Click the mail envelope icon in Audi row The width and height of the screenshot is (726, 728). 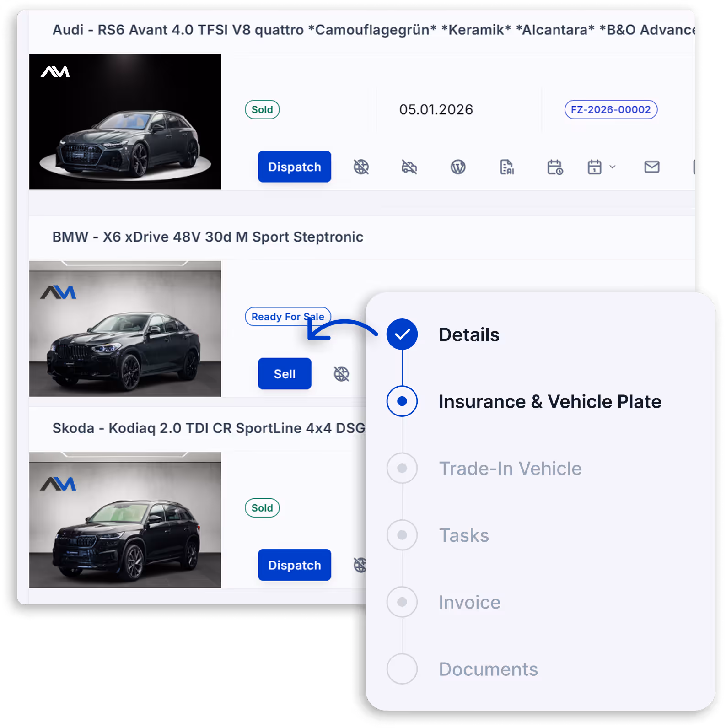652,167
